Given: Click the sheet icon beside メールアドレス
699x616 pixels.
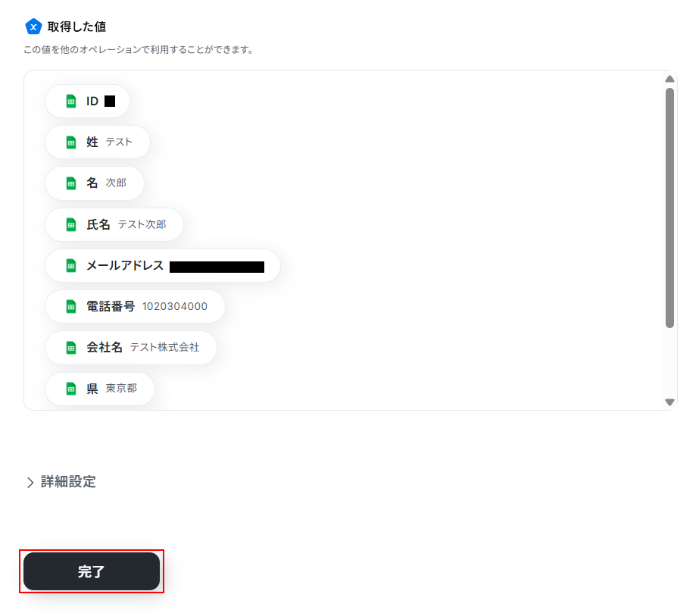Looking at the screenshot, I should click(71, 266).
